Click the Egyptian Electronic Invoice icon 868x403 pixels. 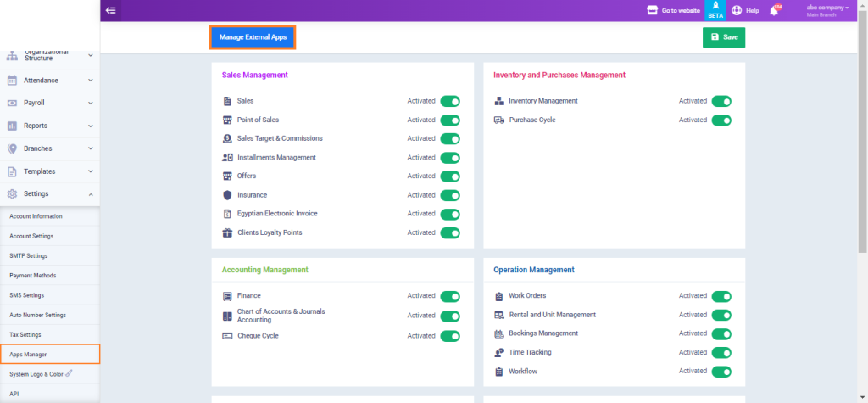pyautogui.click(x=227, y=214)
